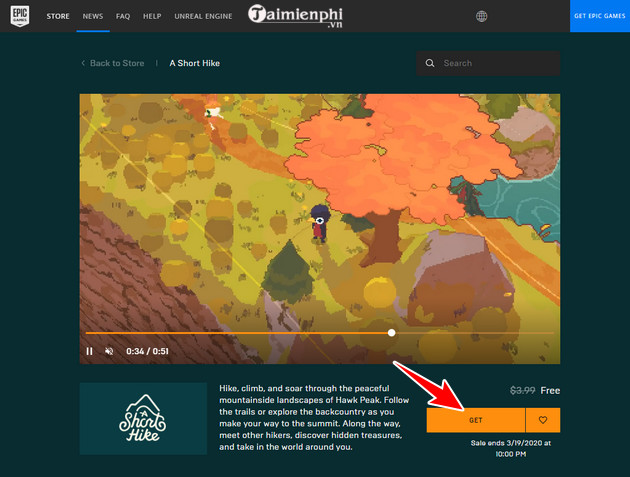The image size is (630, 477).
Task: Click the Epic Games logo
Action: [x=20, y=16]
